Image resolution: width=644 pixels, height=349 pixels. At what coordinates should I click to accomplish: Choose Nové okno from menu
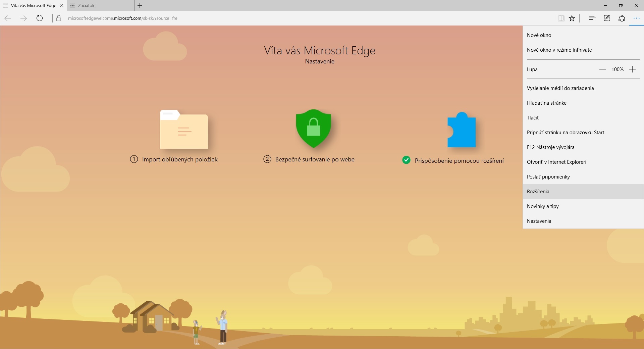pyautogui.click(x=583, y=35)
